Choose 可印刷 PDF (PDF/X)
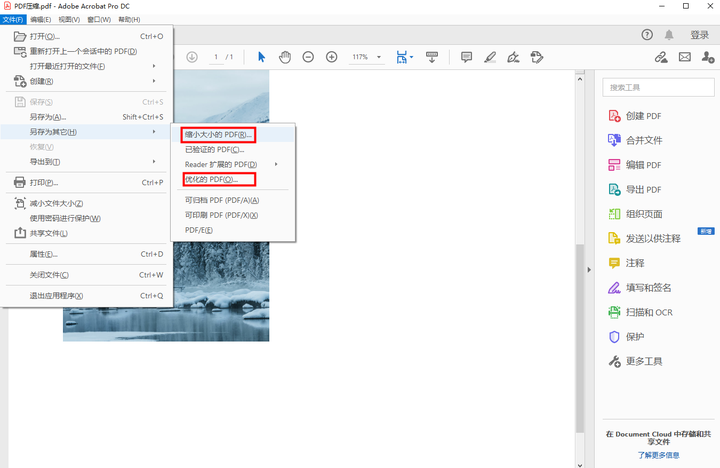This screenshot has width=720, height=468. pyautogui.click(x=233, y=215)
